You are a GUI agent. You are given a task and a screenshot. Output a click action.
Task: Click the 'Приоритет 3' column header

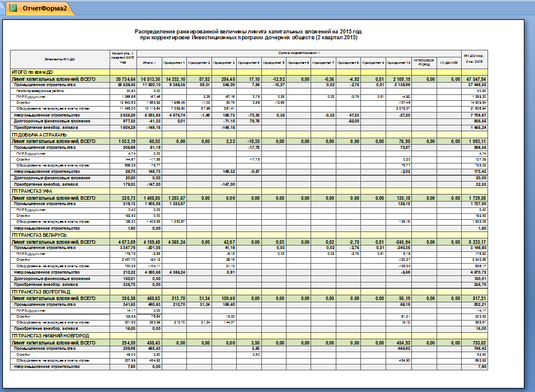(x=224, y=63)
